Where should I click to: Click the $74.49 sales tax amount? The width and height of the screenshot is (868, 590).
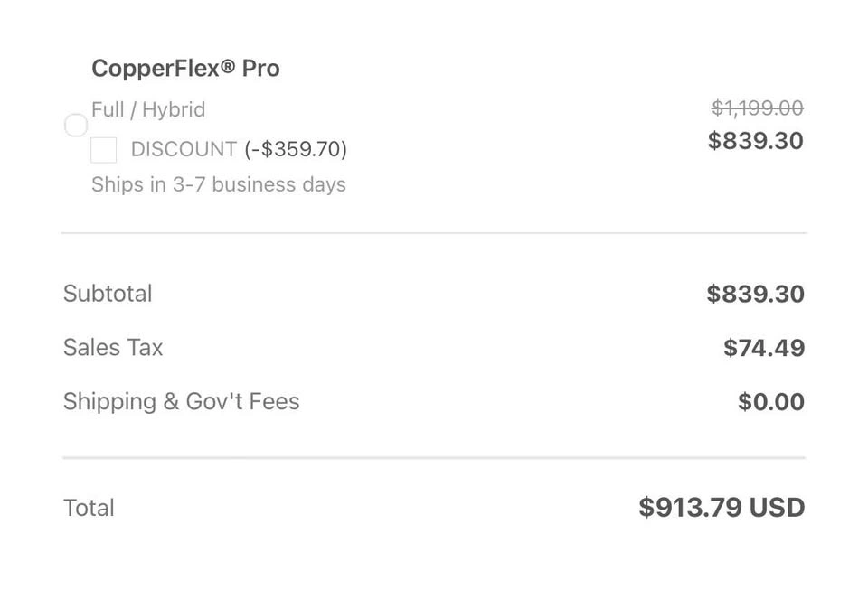click(764, 348)
